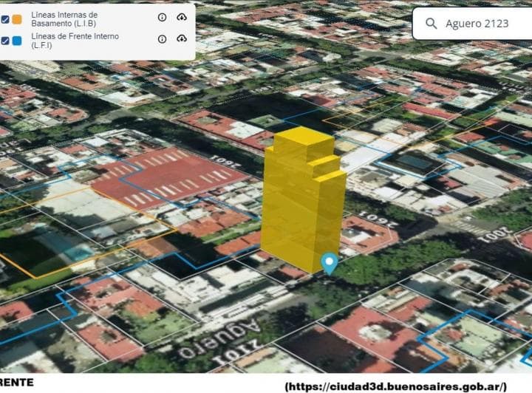This screenshot has width=532, height=393.
Task: Click the Líneas de Frente Interno label
Action: click(75, 41)
